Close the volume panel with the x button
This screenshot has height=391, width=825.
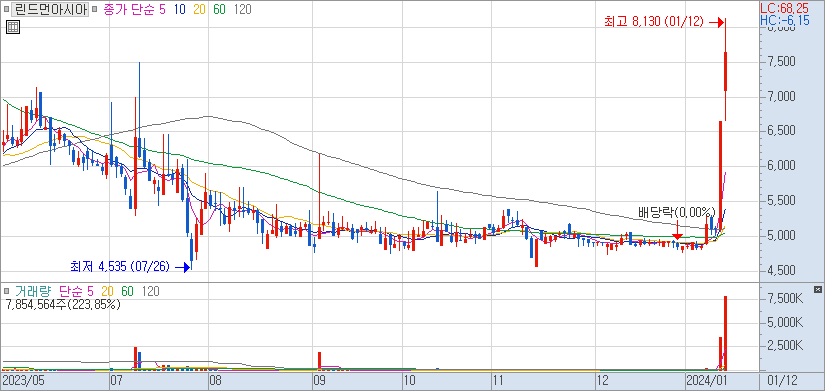pyautogui.click(x=817, y=289)
